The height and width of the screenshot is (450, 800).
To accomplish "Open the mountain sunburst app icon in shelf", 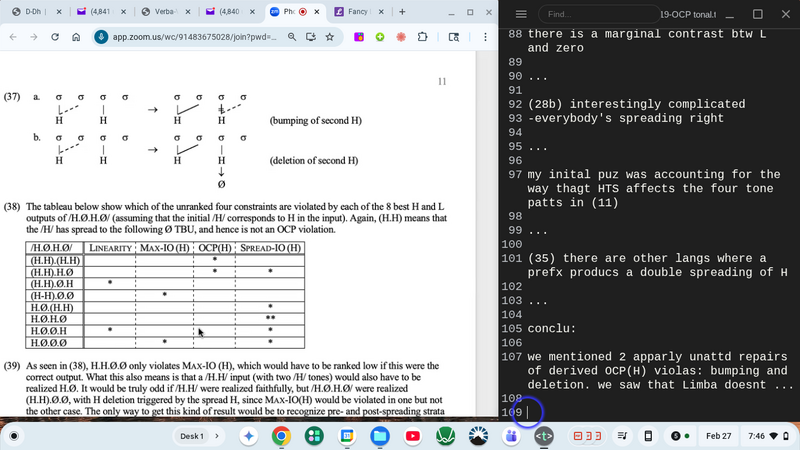I will coord(478,436).
